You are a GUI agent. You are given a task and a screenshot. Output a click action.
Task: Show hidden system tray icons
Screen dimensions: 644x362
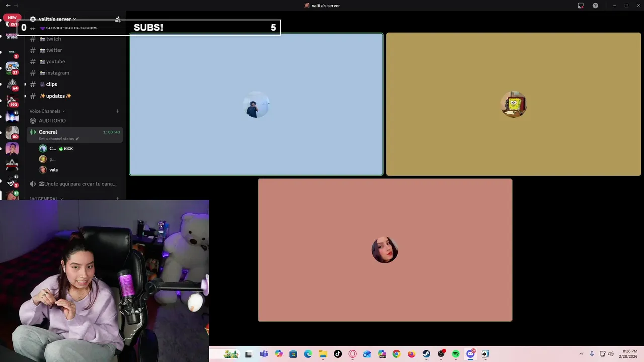pos(581,354)
